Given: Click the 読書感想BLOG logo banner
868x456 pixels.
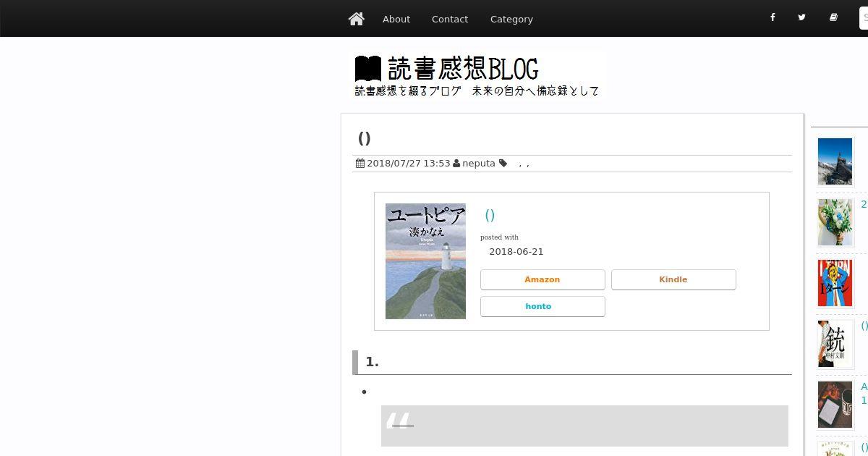Looking at the screenshot, I should pos(477,75).
